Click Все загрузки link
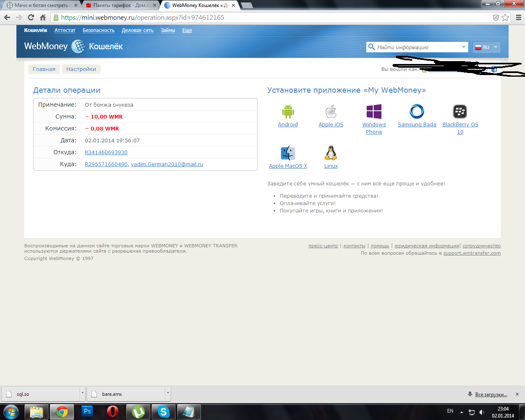Image resolution: width=525 pixels, height=420 pixels. coord(491,395)
